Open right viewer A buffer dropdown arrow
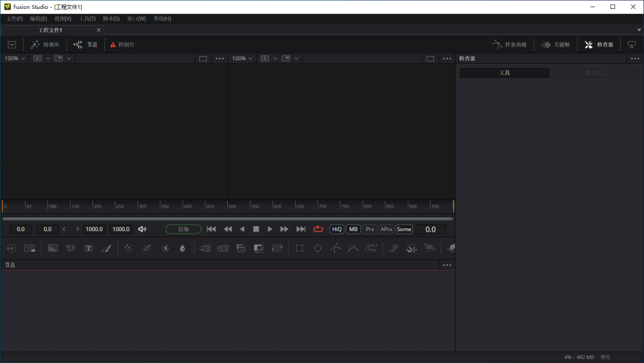Image resolution: width=644 pixels, height=363 pixels. tap(275, 59)
